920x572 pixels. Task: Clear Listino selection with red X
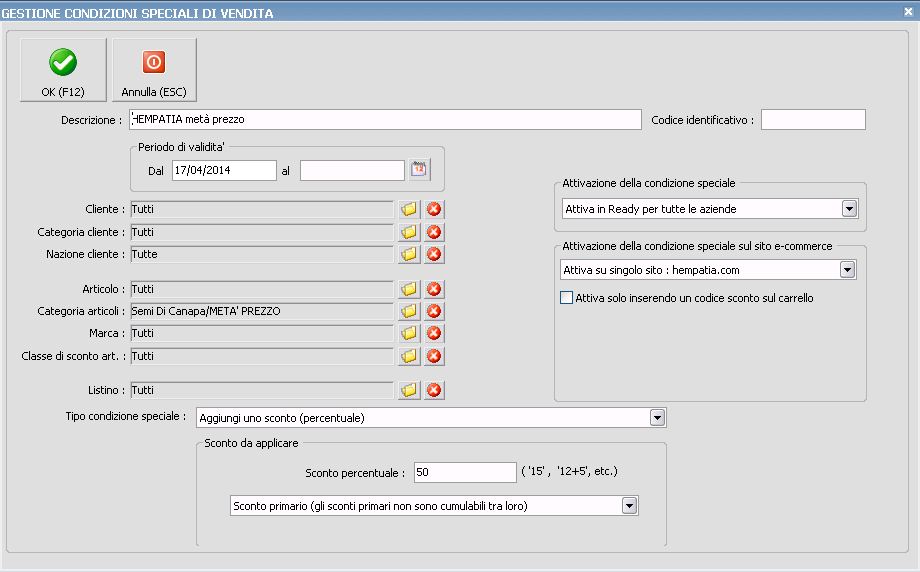pyautogui.click(x=434, y=390)
